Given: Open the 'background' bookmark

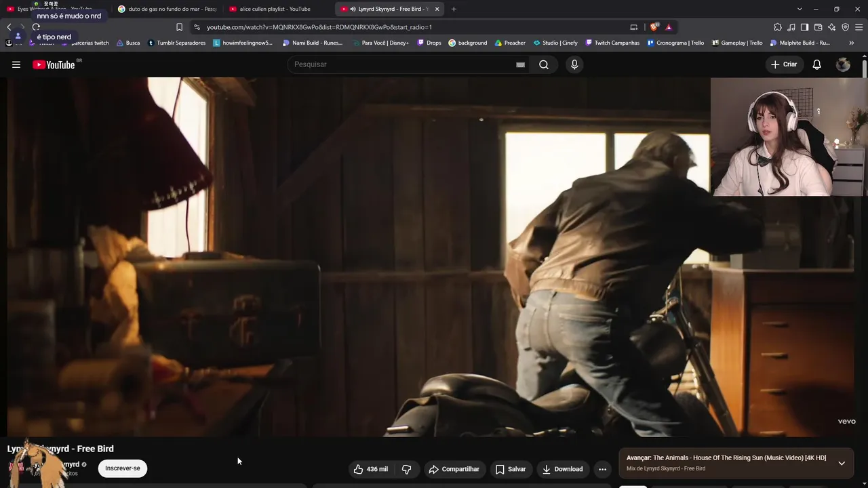Looking at the screenshot, I should [468, 43].
